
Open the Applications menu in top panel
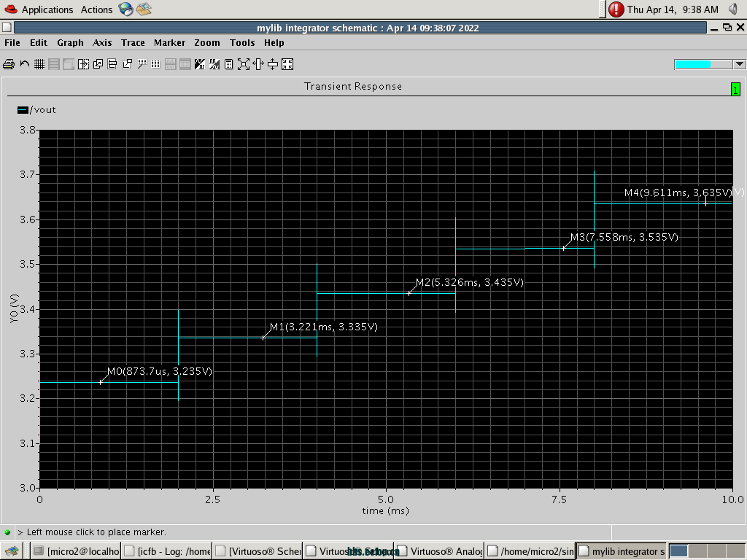[x=47, y=9]
